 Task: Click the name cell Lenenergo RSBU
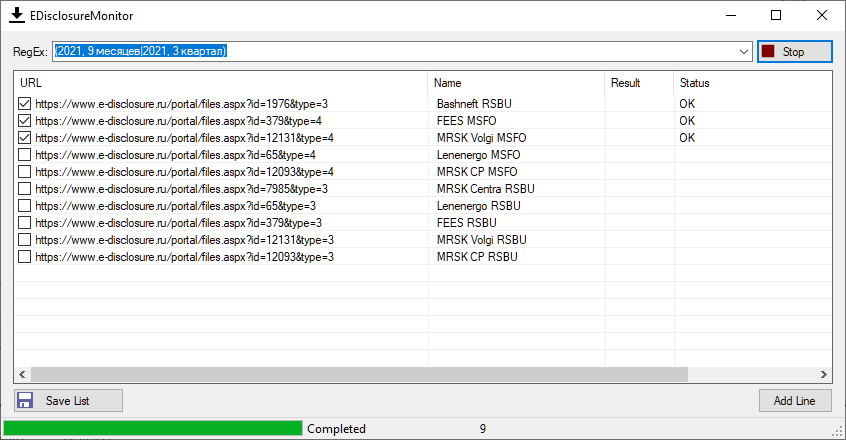click(x=478, y=206)
